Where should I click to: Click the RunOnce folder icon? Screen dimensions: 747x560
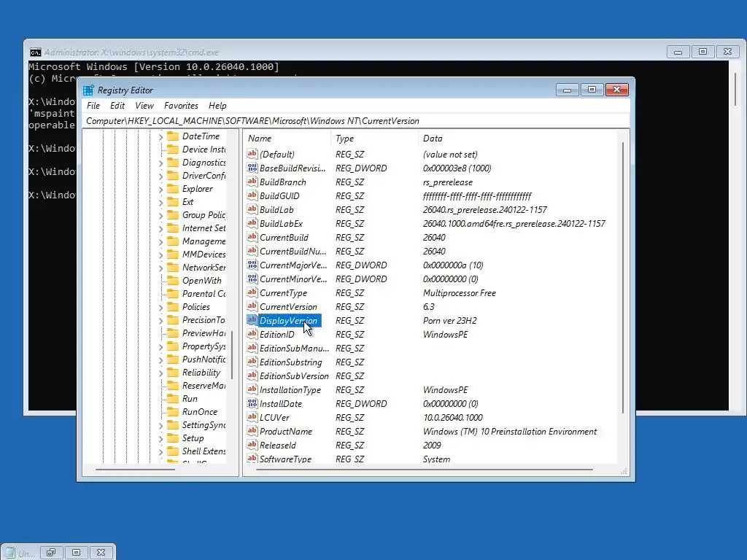[173, 413]
